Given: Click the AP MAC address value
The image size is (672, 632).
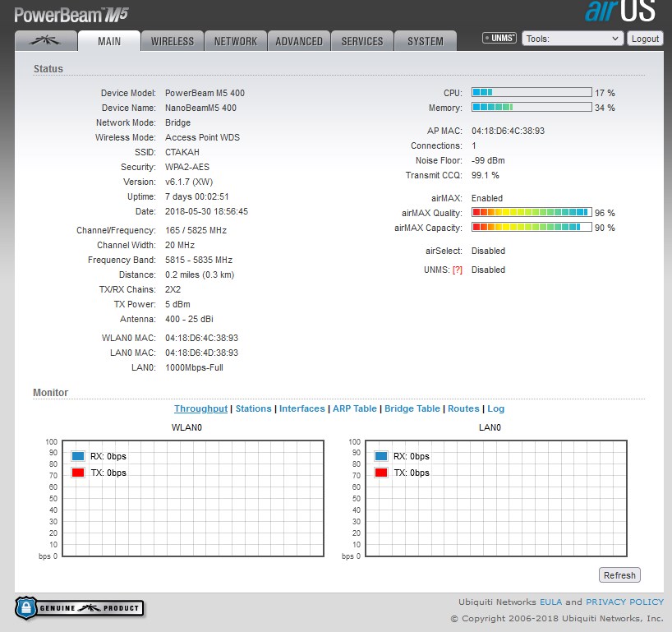Looking at the screenshot, I should 508,131.
